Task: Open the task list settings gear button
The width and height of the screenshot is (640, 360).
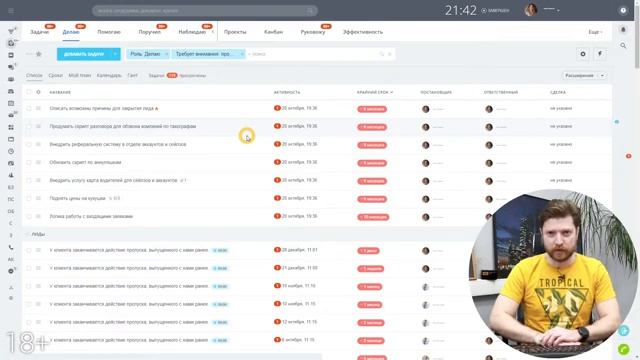Action: tap(583, 54)
